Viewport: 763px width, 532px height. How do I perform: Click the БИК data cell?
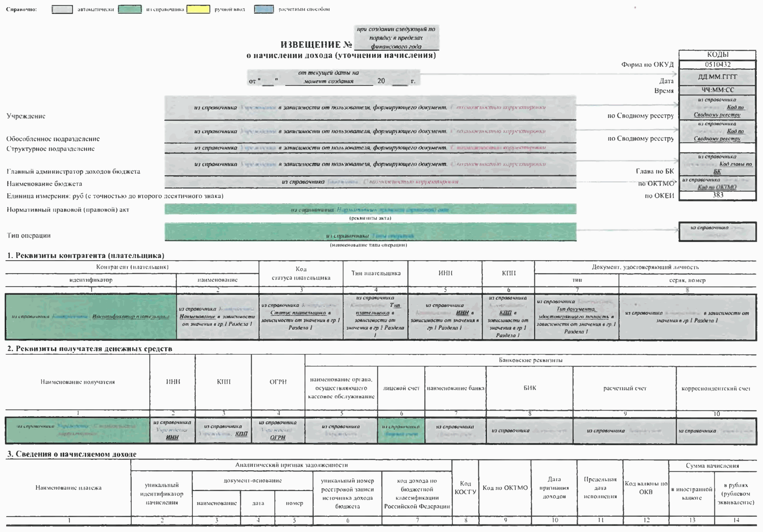(530, 431)
